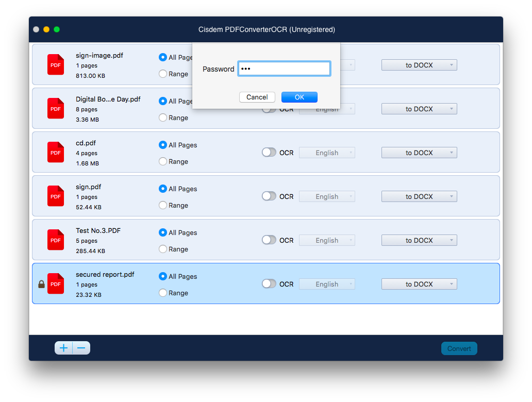
Task: Click the remove file minus icon
Action: coord(81,348)
